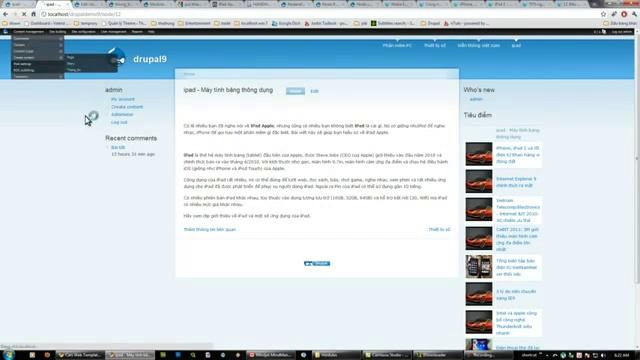
Task: Click the Drupal badge at article bottom
Action: click(317, 263)
